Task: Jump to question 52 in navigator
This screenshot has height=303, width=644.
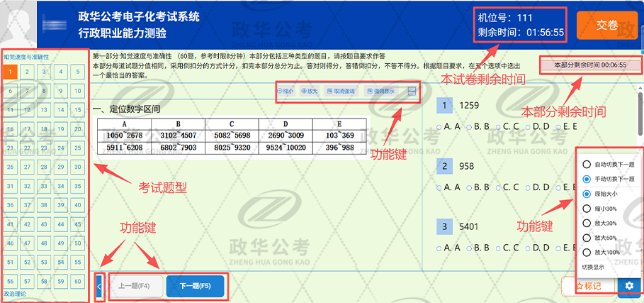Action: (x=27, y=263)
